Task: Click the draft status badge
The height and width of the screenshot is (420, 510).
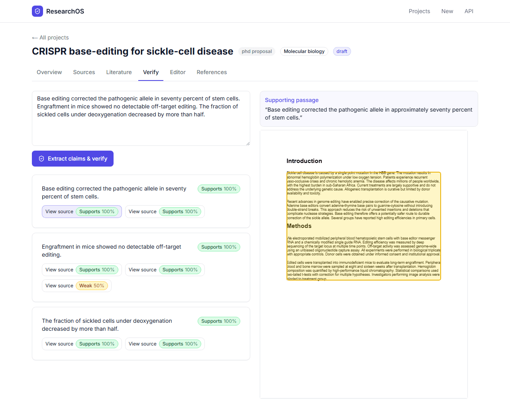Action: (x=341, y=51)
